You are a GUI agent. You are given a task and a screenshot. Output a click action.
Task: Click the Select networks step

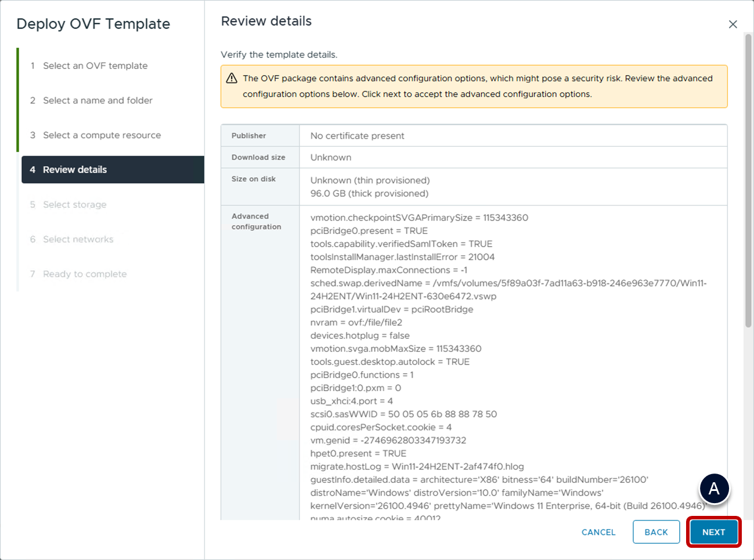click(78, 239)
